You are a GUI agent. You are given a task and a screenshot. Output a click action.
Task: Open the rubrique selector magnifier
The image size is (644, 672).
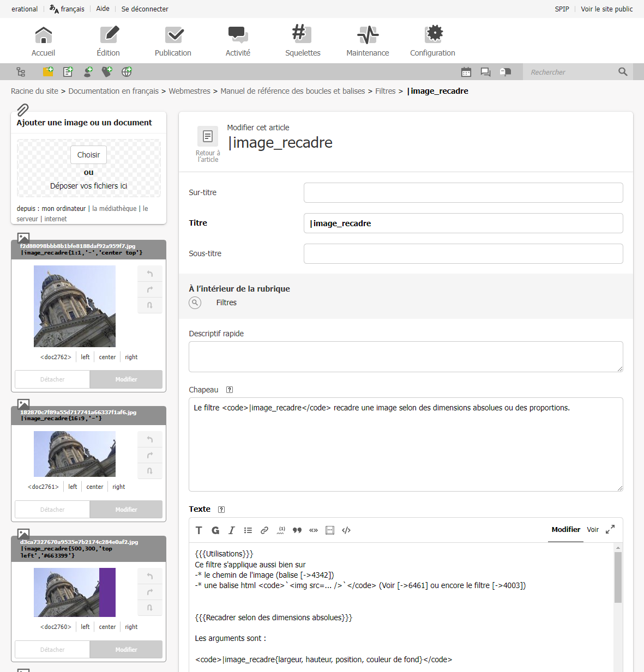195,302
